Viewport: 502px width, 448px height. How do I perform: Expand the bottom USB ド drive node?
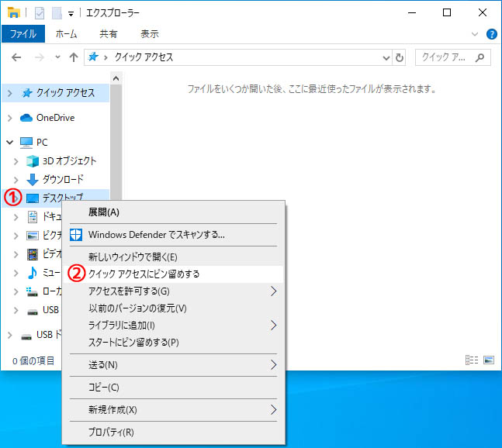[x=10, y=335]
